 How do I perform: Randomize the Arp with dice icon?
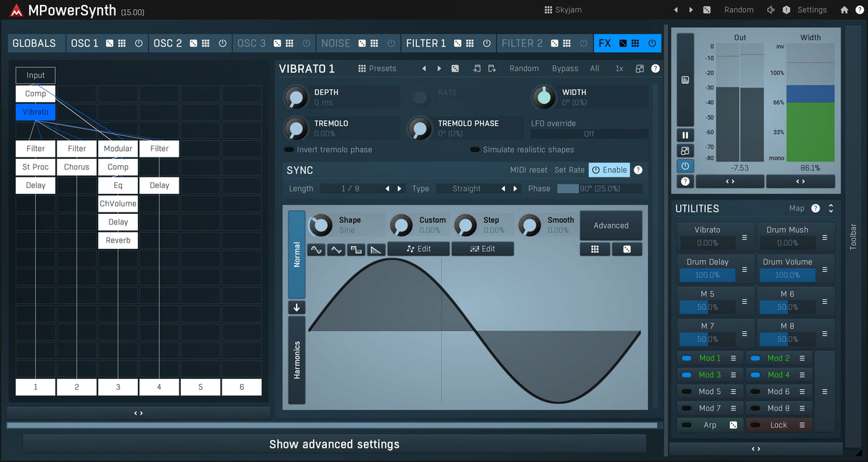click(x=734, y=425)
